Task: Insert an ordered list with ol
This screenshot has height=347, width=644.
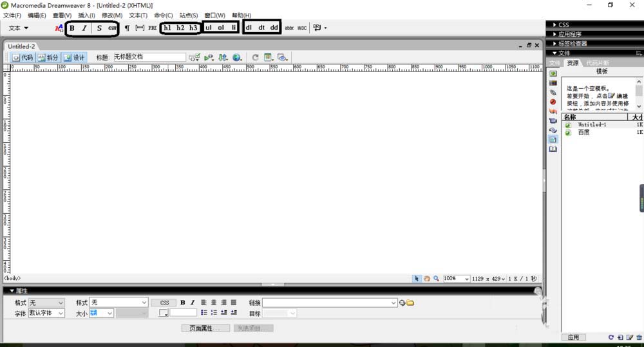Action: point(221,28)
